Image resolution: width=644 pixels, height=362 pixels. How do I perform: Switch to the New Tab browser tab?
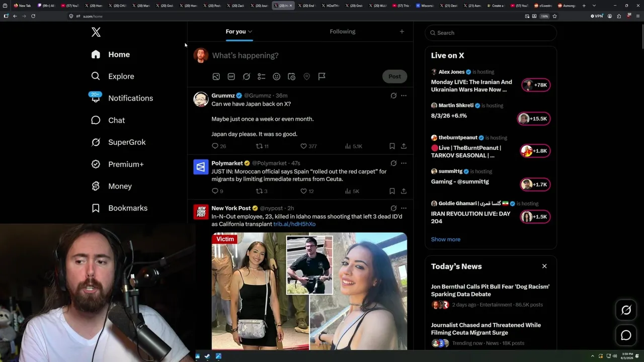point(23,6)
